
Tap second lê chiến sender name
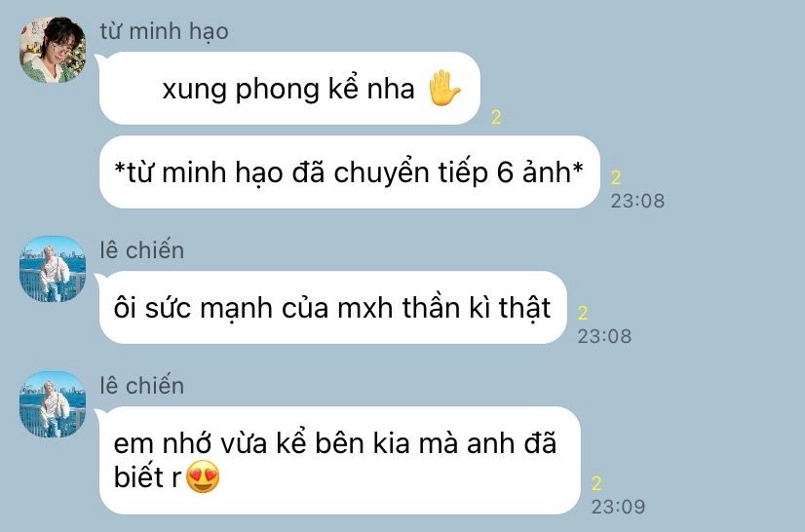click(142, 386)
